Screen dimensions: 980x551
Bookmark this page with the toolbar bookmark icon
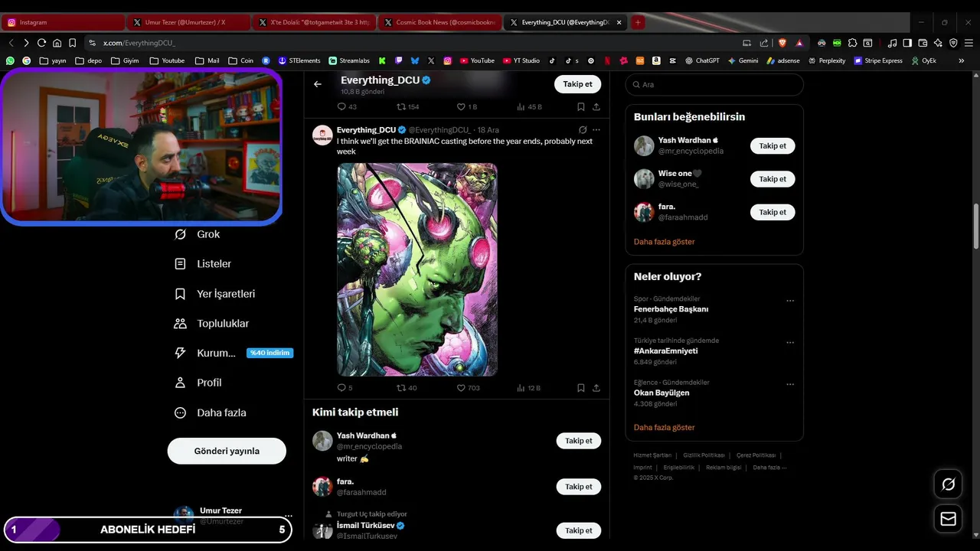[x=72, y=43]
